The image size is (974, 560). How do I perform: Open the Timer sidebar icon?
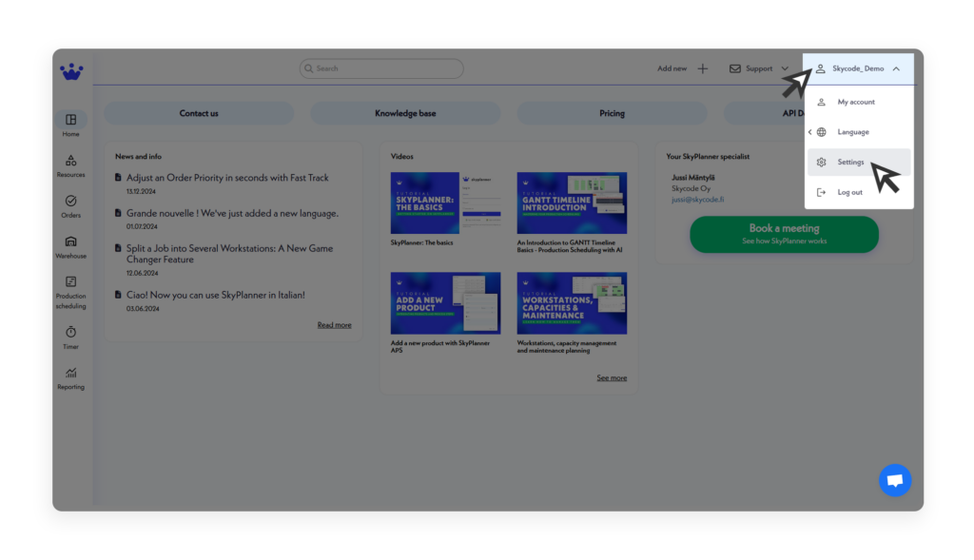coord(71,332)
